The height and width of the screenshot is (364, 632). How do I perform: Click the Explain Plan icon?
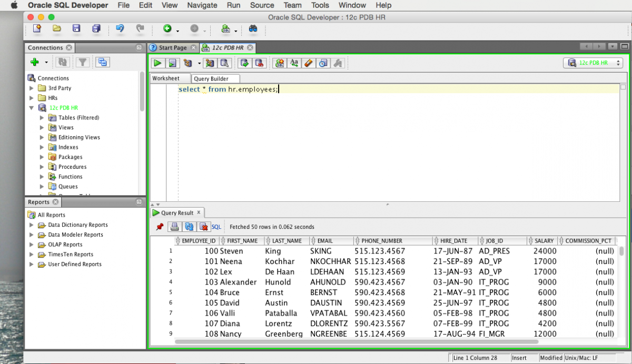(x=188, y=63)
